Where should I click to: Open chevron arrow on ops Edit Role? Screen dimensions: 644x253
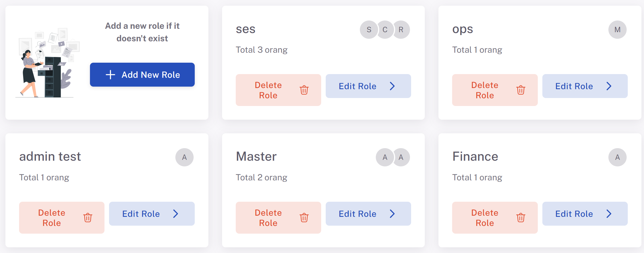(x=609, y=86)
